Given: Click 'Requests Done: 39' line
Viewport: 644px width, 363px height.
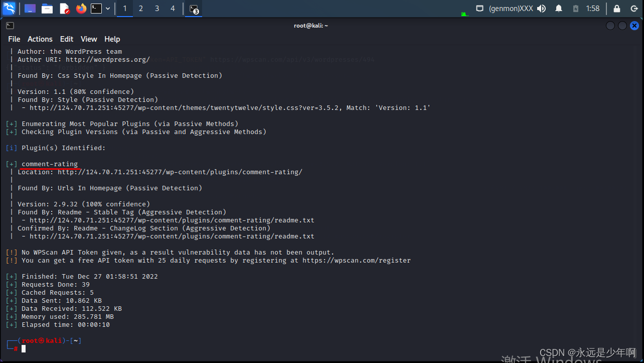Looking at the screenshot, I should click(56, 285).
